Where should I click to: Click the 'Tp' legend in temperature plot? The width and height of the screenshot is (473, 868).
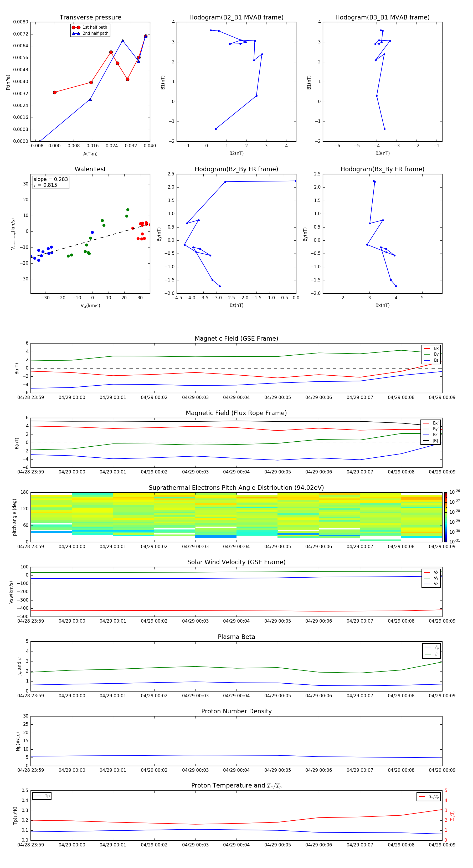click(42, 796)
